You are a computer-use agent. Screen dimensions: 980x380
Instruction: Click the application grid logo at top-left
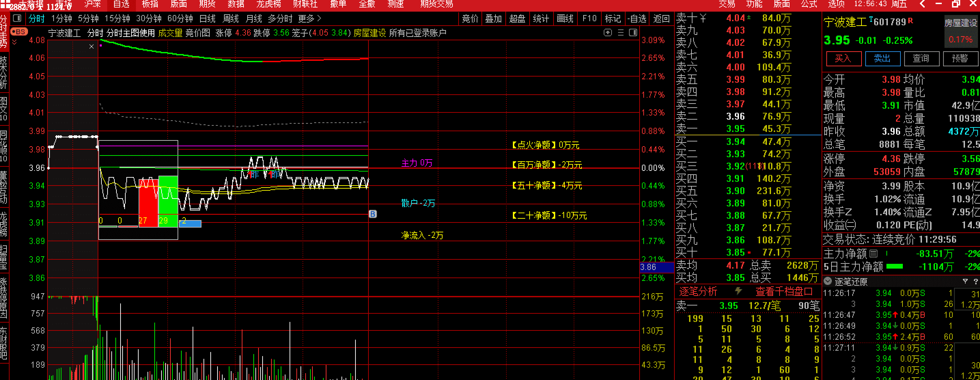[5, 4]
